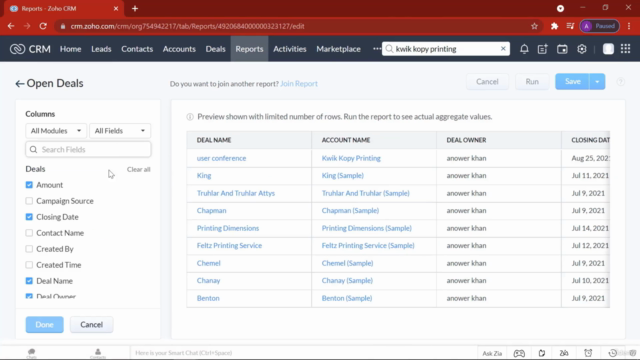Open a new browser tab
The height and width of the screenshot is (360, 640).
(135, 9)
